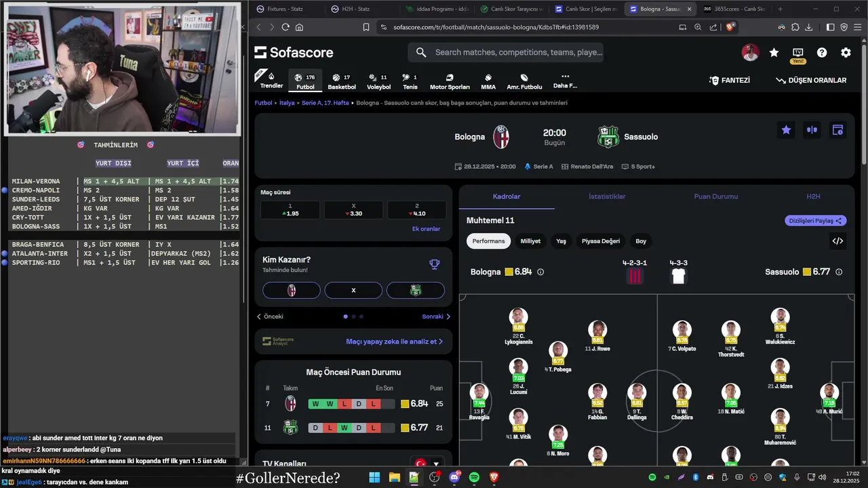The height and width of the screenshot is (488, 868).
Task: Go to Önceki prediction card
Action: [x=270, y=317]
